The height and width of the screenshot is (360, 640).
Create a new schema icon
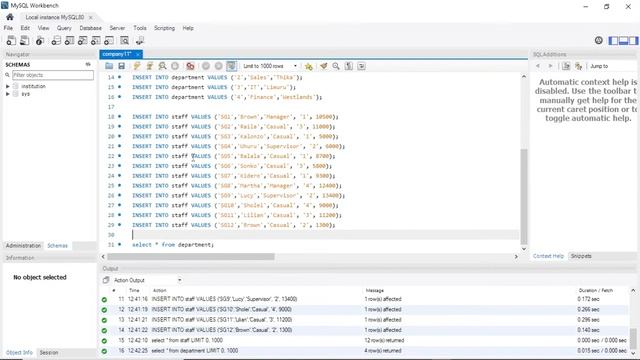pos(56,40)
